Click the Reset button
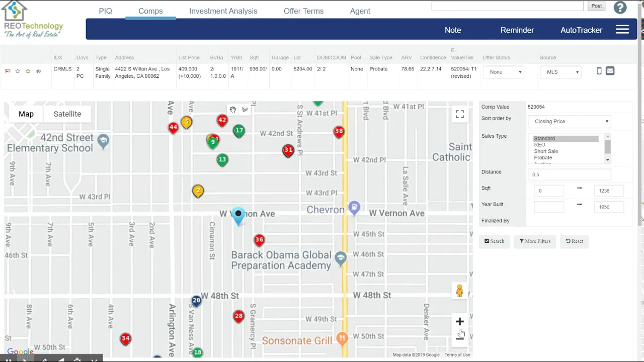 point(574,241)
